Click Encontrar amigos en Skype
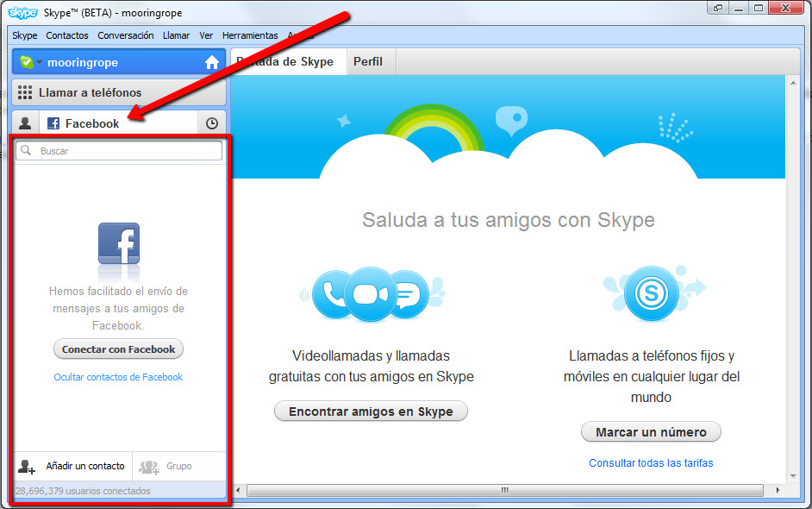Screen dimensions: 812x509 point(371,412)
